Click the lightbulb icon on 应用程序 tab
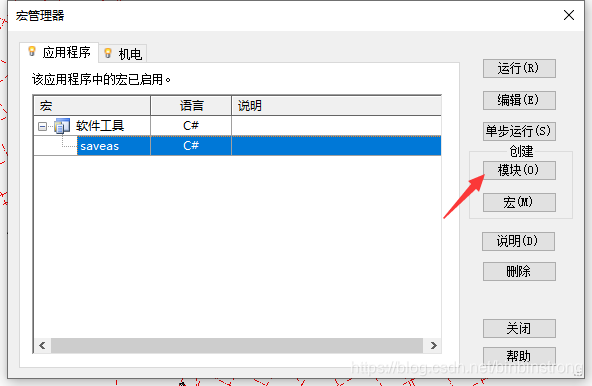The width and height of the screenshot is (592, 386). coord(32,51)
